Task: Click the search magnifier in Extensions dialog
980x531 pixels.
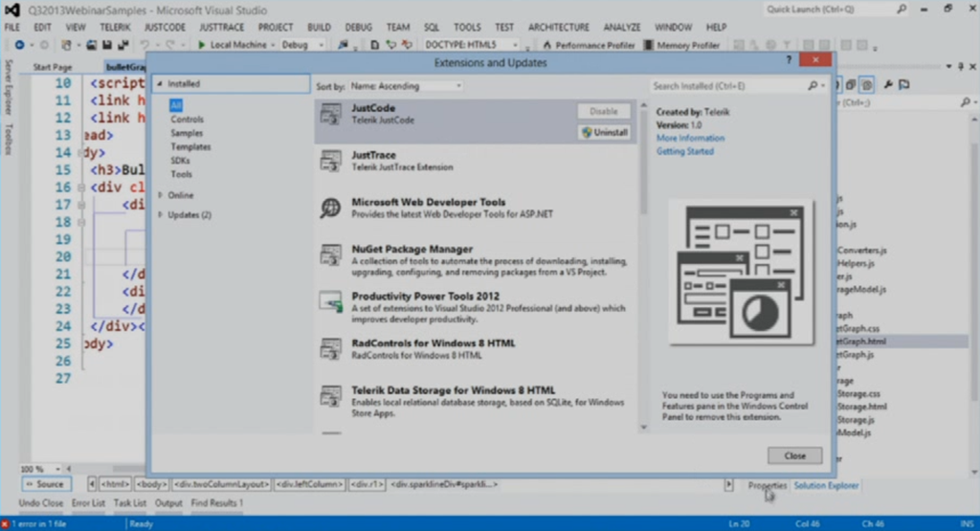Action: tap(813, 85)
